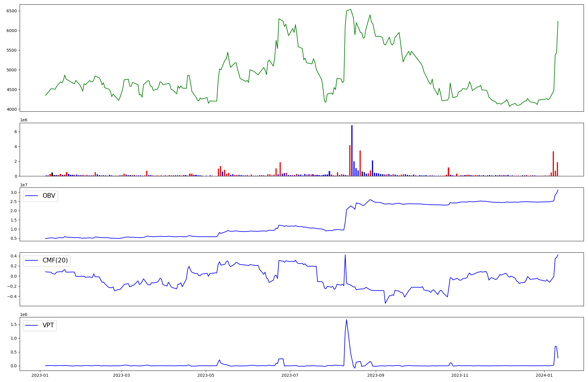588x382 pixels.
Task: Click the 0.4 tick label on CMF axis
Action: click(x=14, y=256)
